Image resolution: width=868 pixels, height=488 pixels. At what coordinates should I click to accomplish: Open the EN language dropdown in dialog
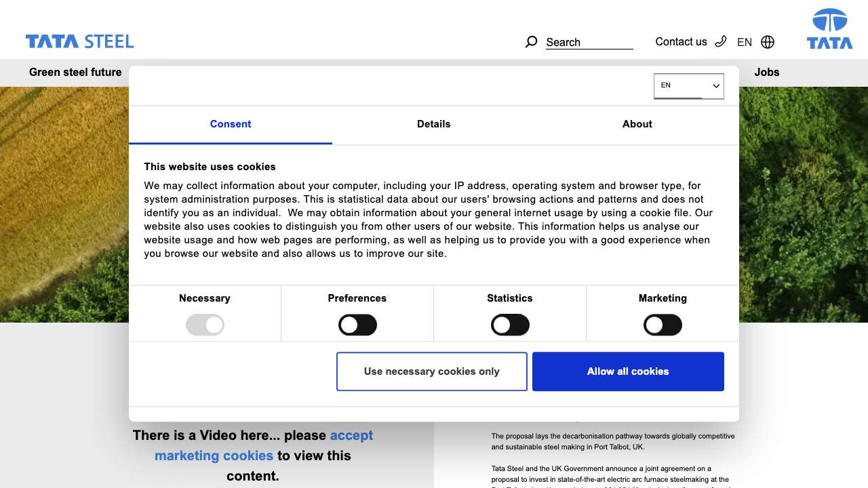[x=688, y=86]
